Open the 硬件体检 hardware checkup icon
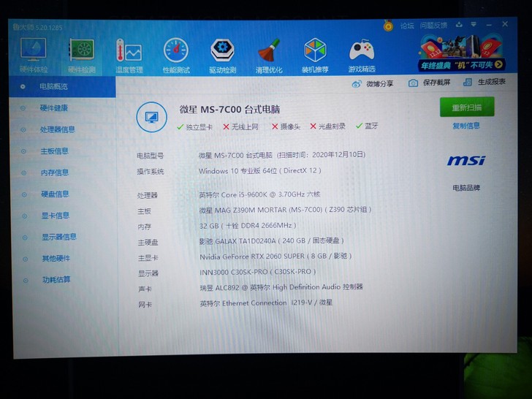Viewport: 532px width, 399px height. 34,55
